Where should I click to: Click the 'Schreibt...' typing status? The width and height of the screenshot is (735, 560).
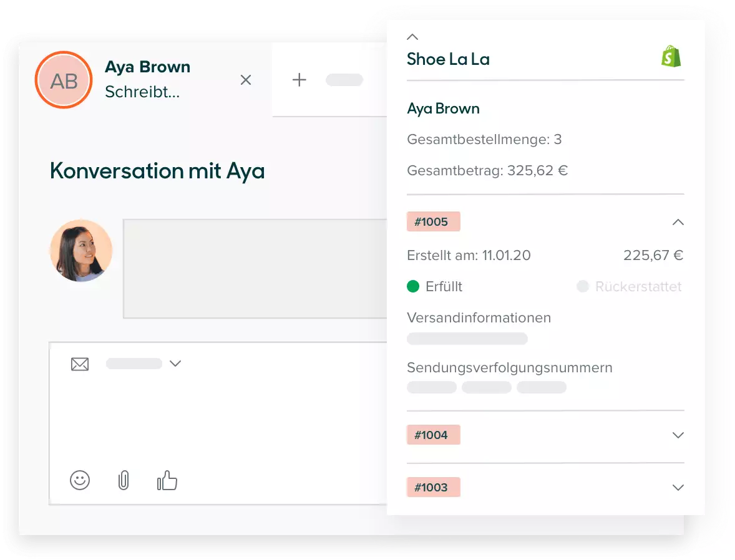tap(142, 92)
